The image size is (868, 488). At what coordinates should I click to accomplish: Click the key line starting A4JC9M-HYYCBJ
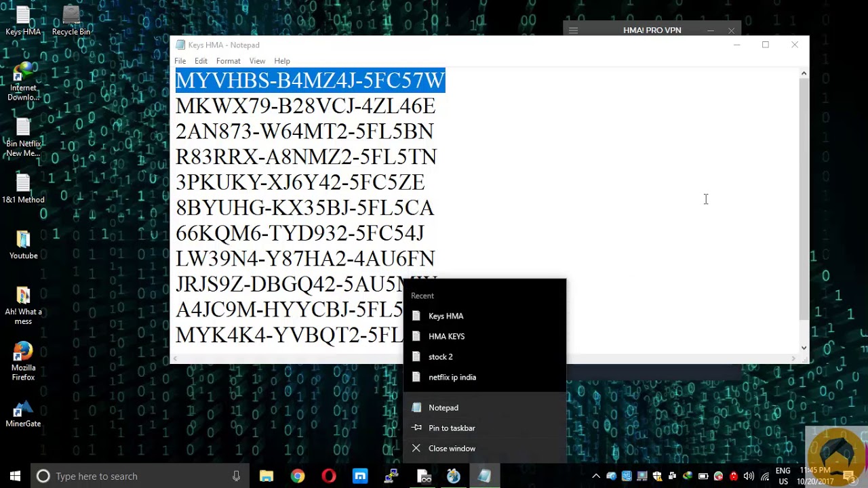coord(289,309)
